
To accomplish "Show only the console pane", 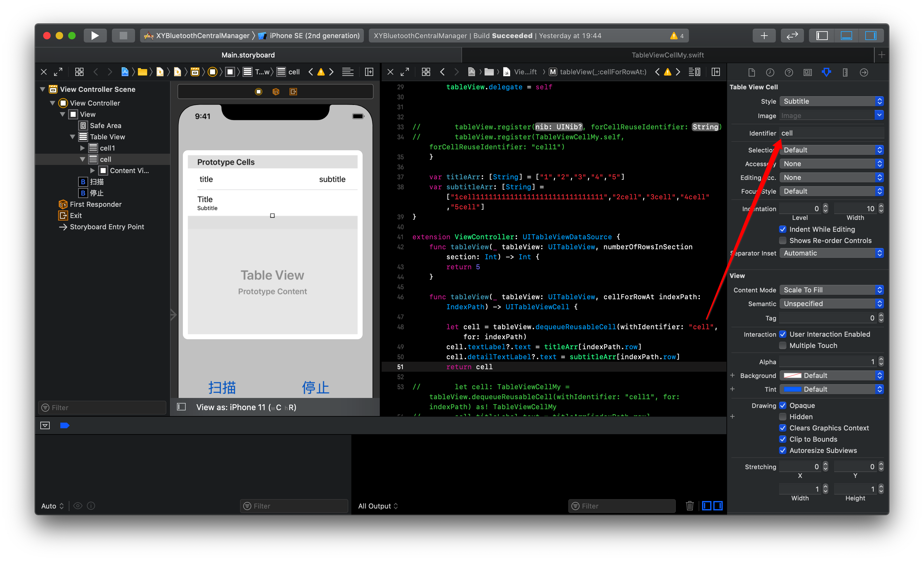I will click(718, 505).
